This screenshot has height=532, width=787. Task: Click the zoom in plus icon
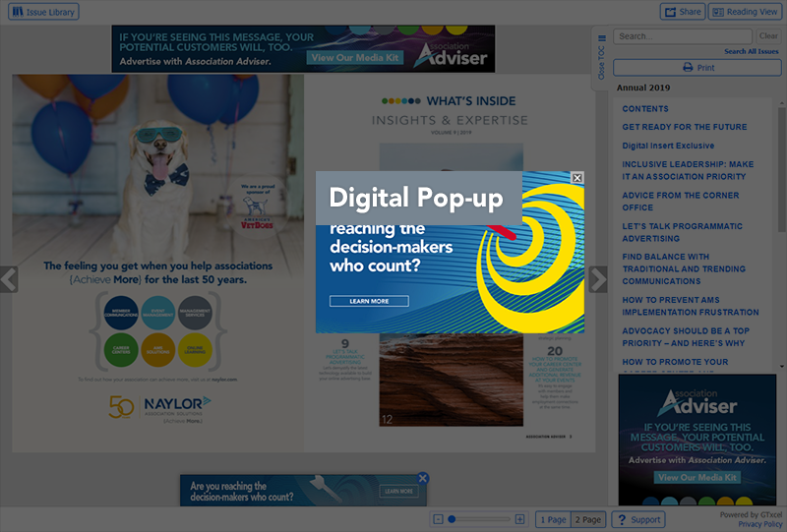click(x=520, y=519)
